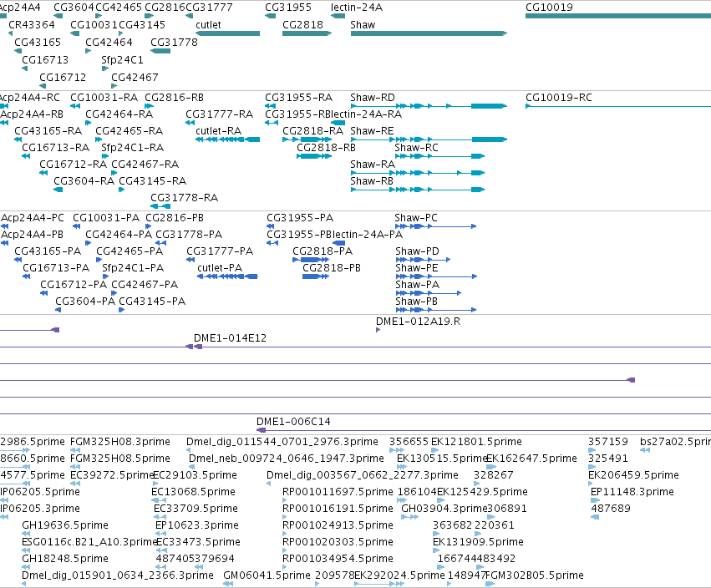Click the GH19636.5prime EST label

point(65,525)
